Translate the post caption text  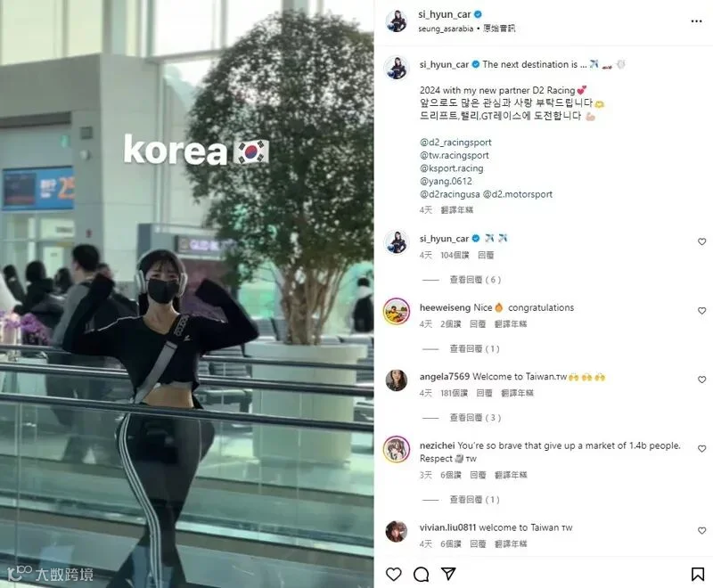(457, 210)
